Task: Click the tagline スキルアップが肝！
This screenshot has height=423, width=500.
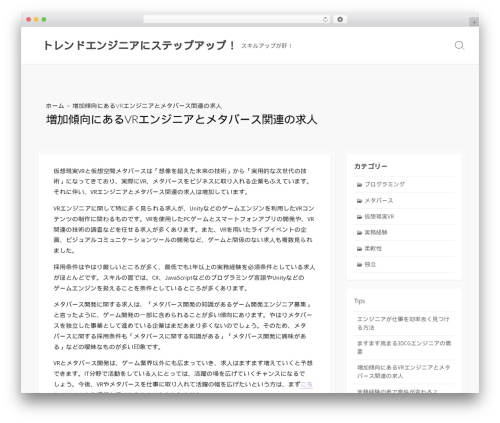Action: 267,46
